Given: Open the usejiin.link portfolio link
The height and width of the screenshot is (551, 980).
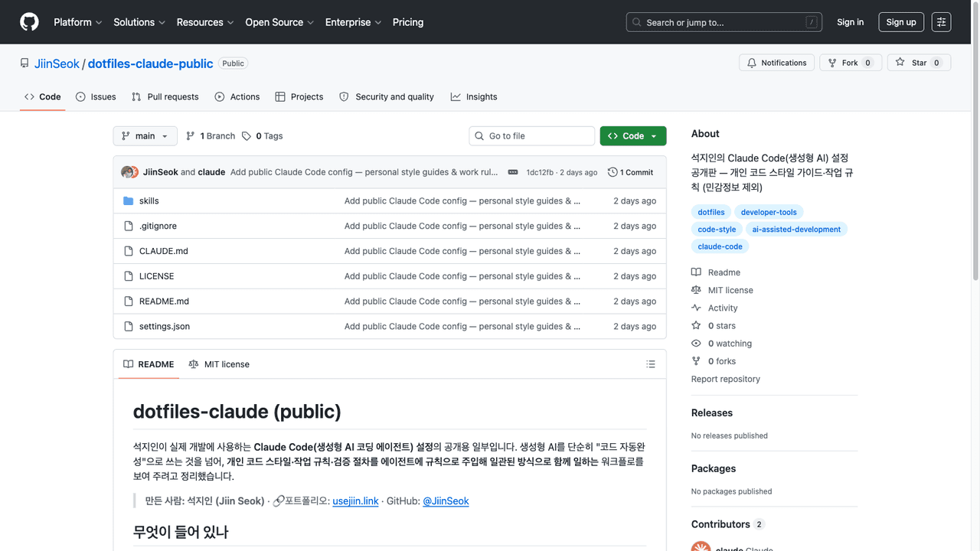Looking at the screenshot, I should 355,501.
